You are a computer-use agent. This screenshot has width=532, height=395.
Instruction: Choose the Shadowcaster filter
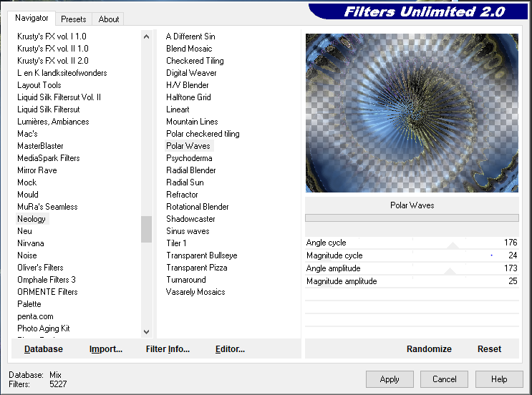pos(190,219)
